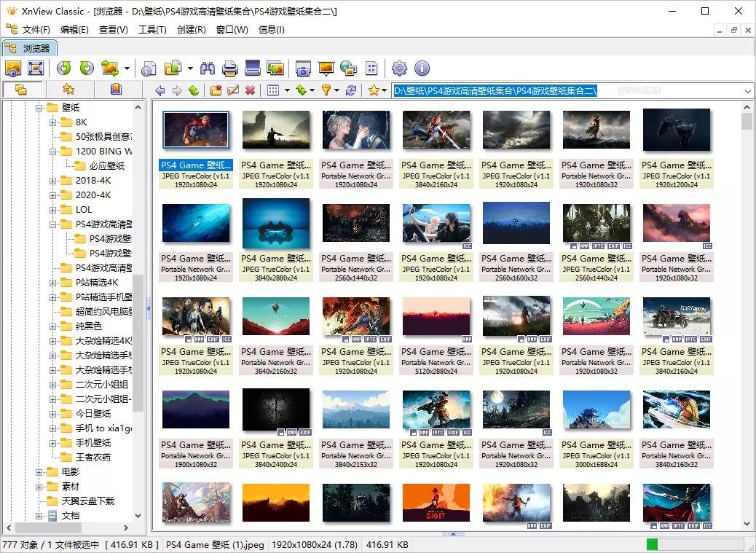The image size is (756, 553).
Task: Rotate the selected image counterclockwise
Action: click(x=65, y=68)
